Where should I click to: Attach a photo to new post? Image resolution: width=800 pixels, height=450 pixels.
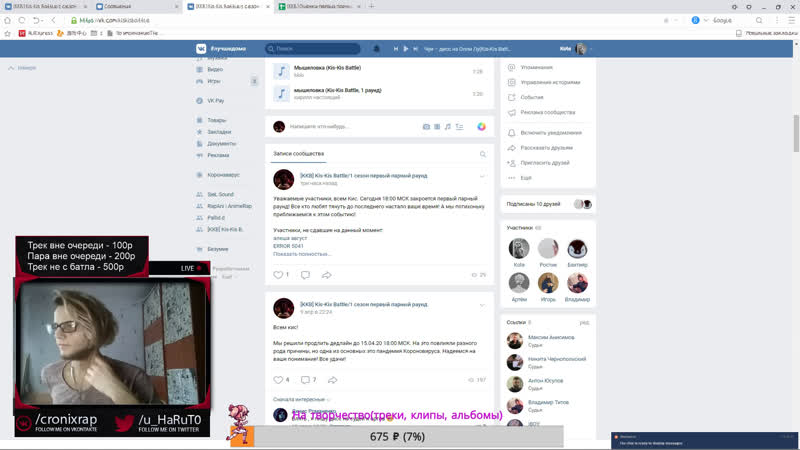coord(426,127)
